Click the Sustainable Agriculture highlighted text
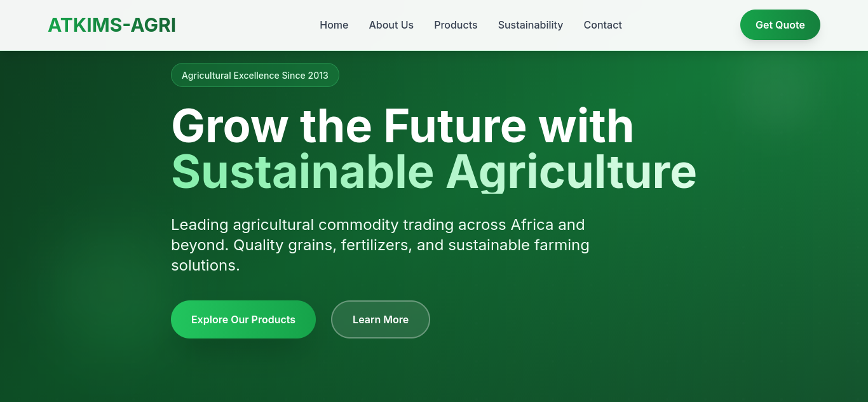 tap(434, 171)
